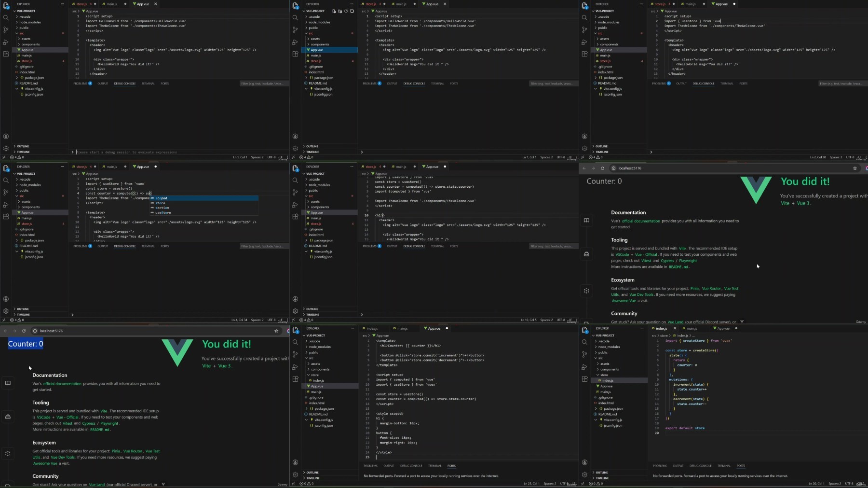Screen dimensions: 868x488
Task: Close the index.js editor tab using its X
Action: [675, 328]
